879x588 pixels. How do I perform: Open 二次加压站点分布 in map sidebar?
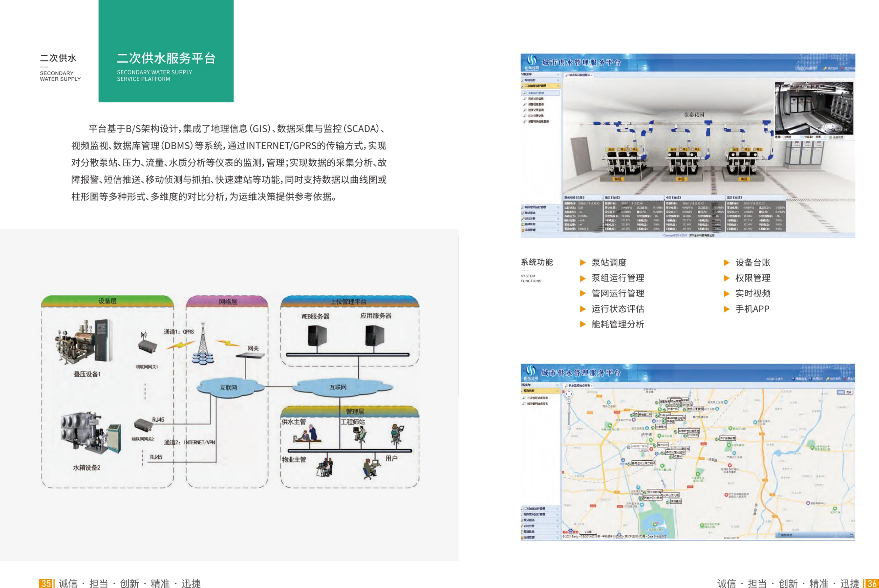(537, 398)
